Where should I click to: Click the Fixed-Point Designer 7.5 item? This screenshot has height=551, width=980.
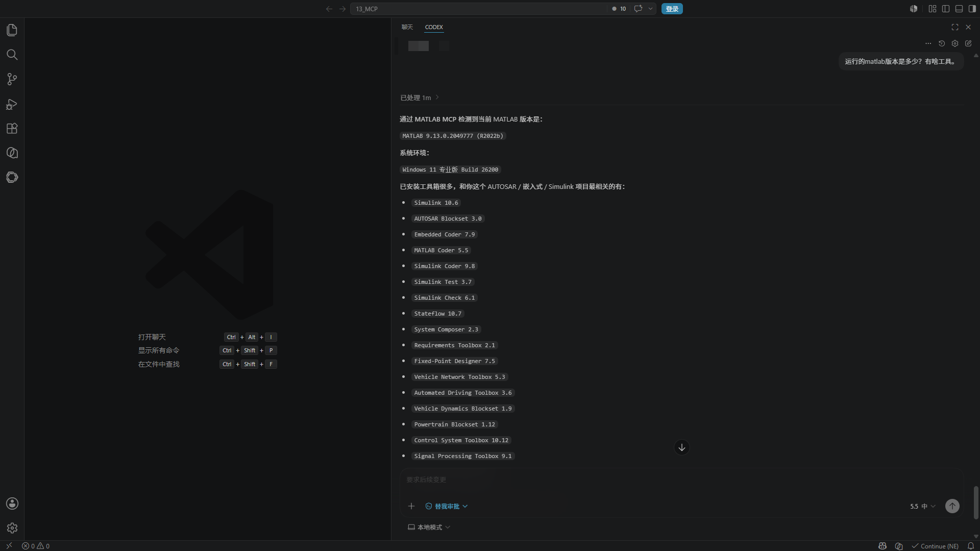(x=454, y=361)
